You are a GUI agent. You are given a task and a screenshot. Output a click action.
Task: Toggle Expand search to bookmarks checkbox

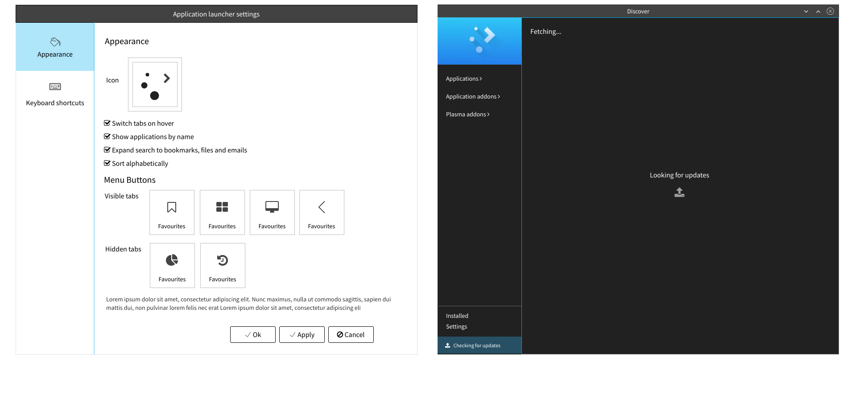coord(107,150)
